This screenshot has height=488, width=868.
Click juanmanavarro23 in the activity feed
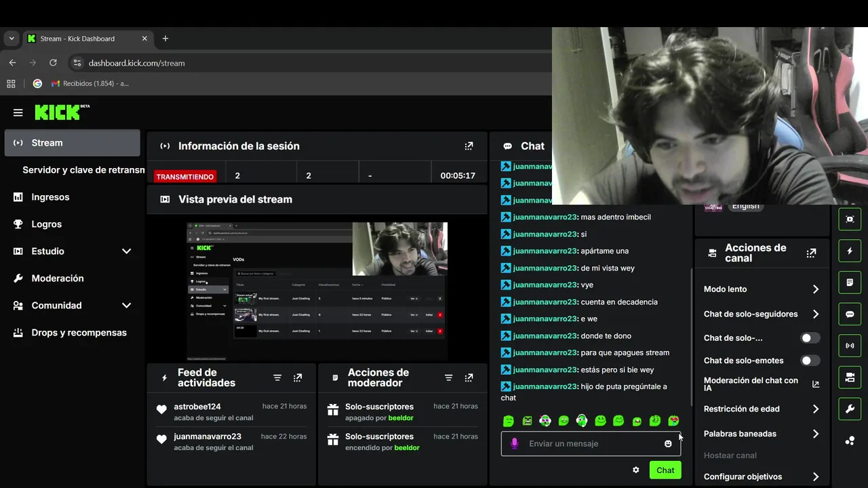(208, 436)
